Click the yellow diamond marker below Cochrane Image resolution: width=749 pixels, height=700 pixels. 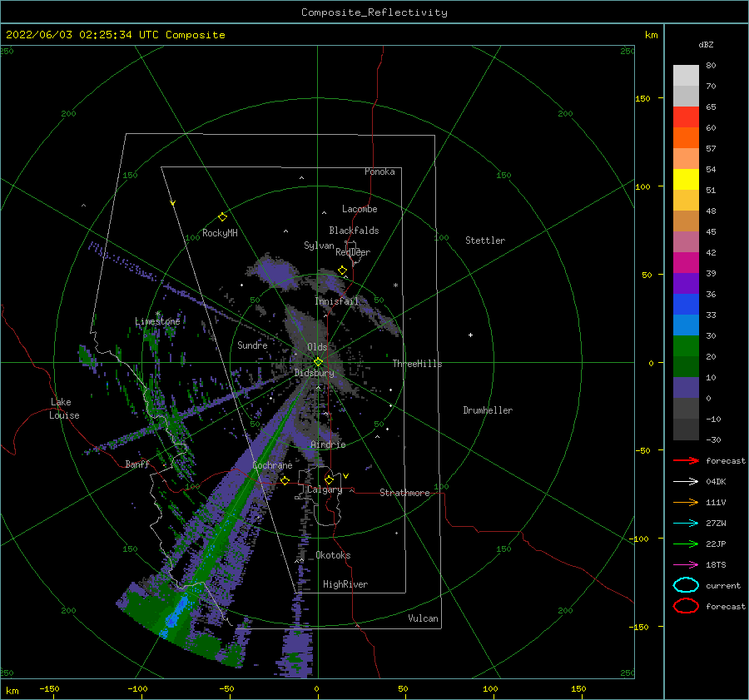[x=285, y=480]
